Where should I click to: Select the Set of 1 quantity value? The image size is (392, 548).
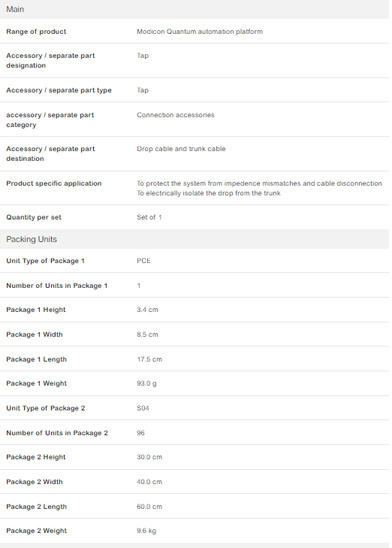click(x=149, y=217)
